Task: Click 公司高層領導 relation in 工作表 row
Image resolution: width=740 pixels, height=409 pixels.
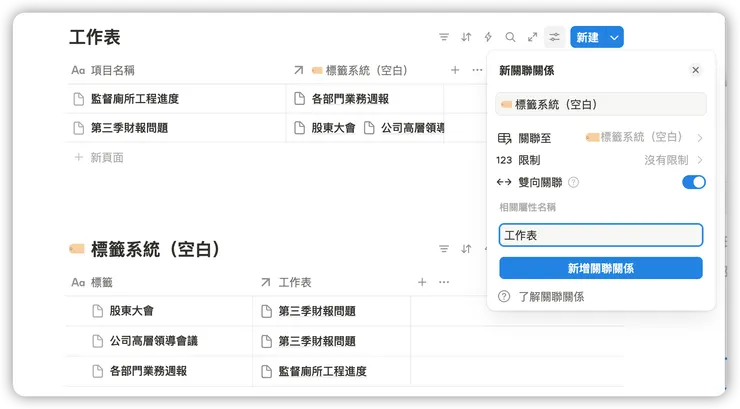Action: click(x=412, y=128)
